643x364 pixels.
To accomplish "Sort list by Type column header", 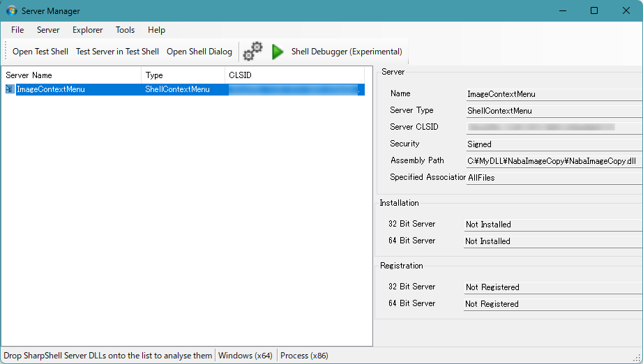I will tap(181, 75).
